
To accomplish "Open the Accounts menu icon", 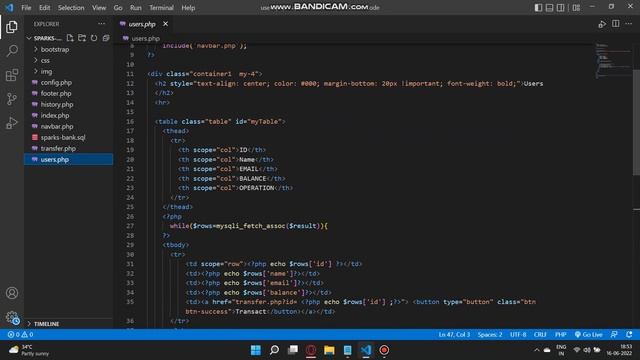I will pyautogui.click(x=12, y=293).
